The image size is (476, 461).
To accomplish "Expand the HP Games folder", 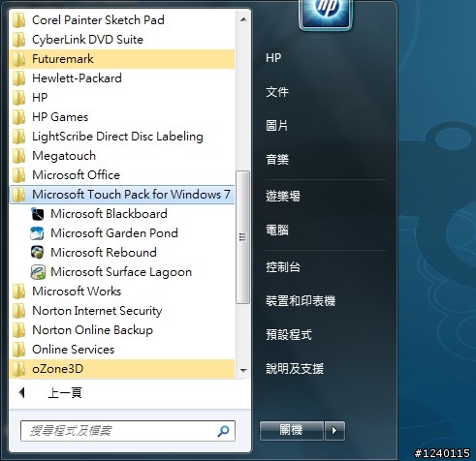I will 122,117.
